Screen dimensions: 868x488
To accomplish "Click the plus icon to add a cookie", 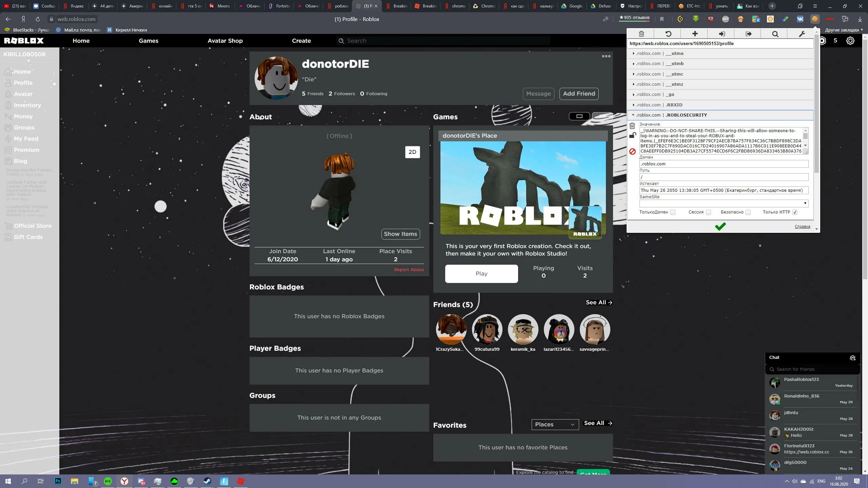I will click(695, 34).
